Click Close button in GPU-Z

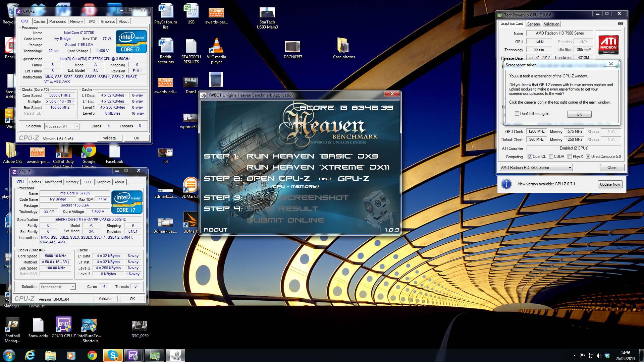point(612,168)
